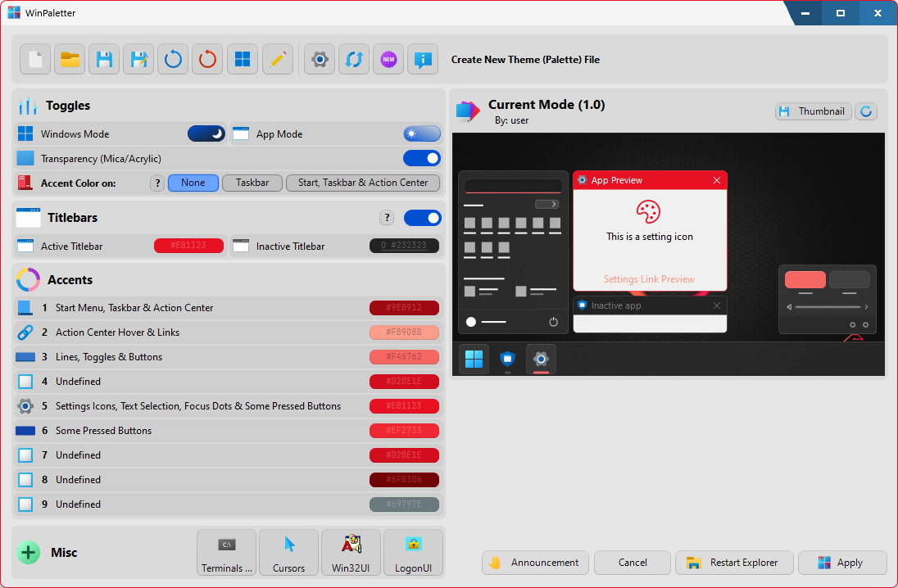The height and width of the screenshot is (588, 898).
Task: Disable Transparency (Mica/Acrylic) toggle
Action: 421,159
